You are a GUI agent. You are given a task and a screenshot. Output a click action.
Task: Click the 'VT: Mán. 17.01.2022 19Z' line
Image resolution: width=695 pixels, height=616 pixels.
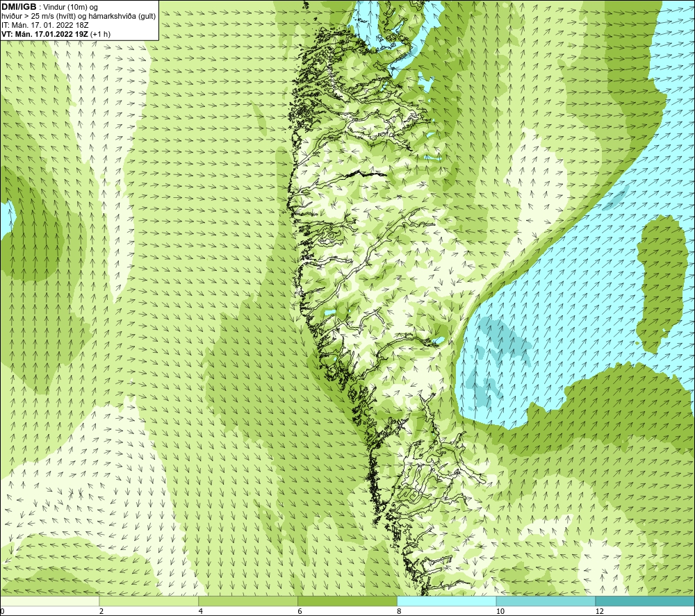pos(56,34)
